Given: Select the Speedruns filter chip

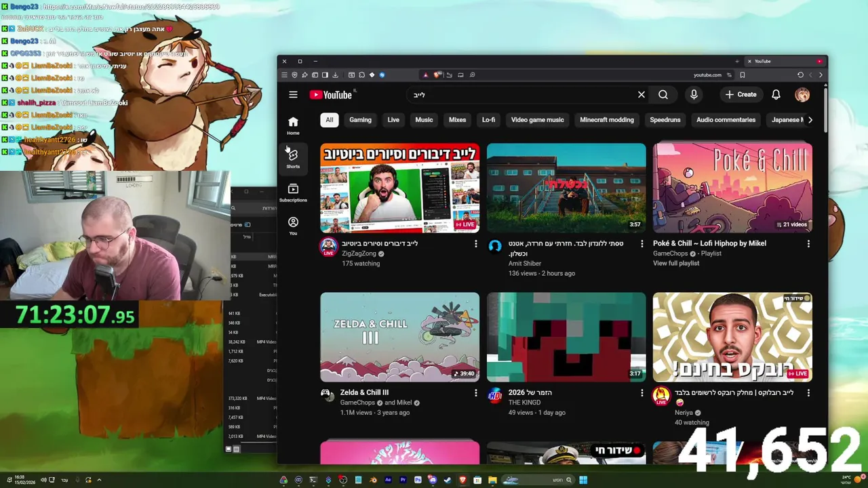Looking at the screenshot, I should [x=665, y=120].
